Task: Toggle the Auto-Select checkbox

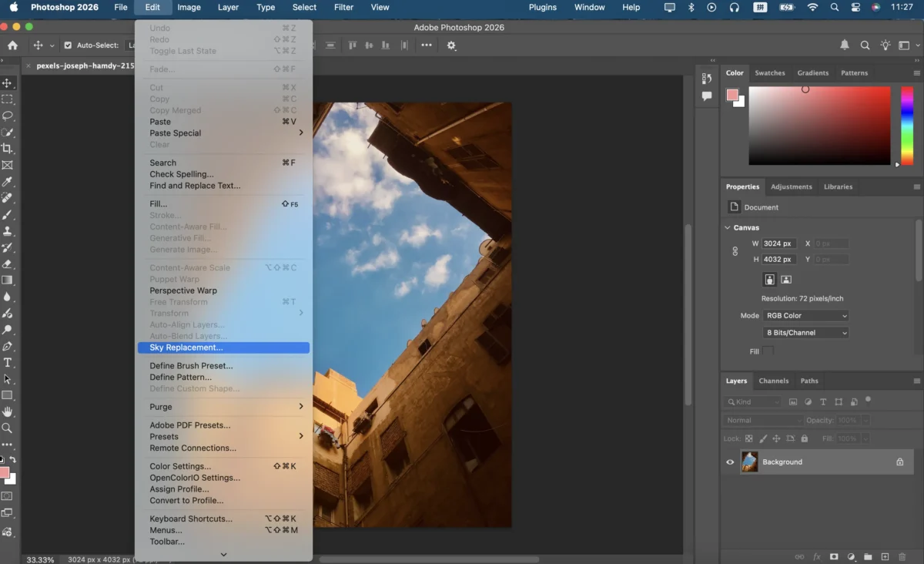Action: pos(68,45)
